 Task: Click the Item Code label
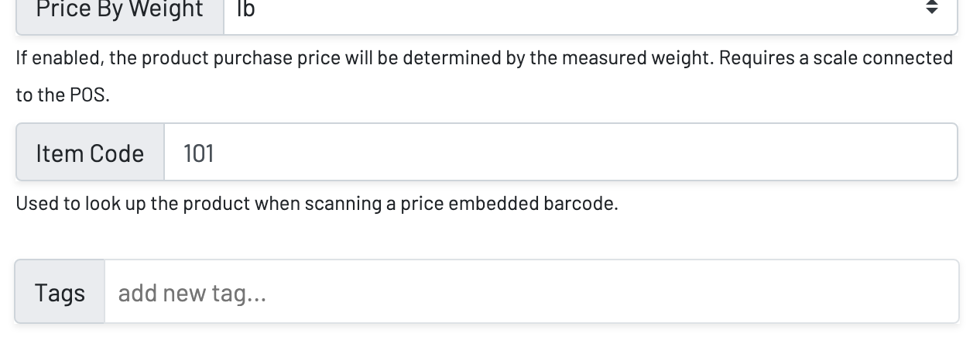coord(90,153)
